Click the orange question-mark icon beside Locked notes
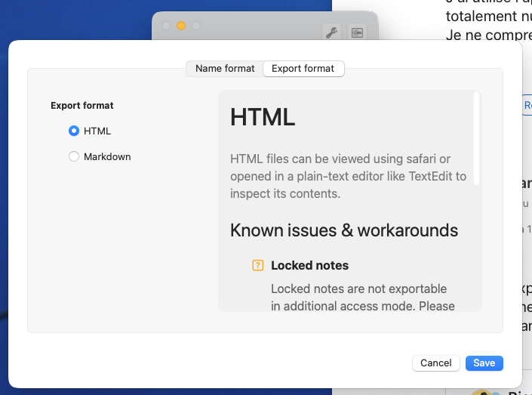Viewport: 532px width, 395px height. pos(258,265)
